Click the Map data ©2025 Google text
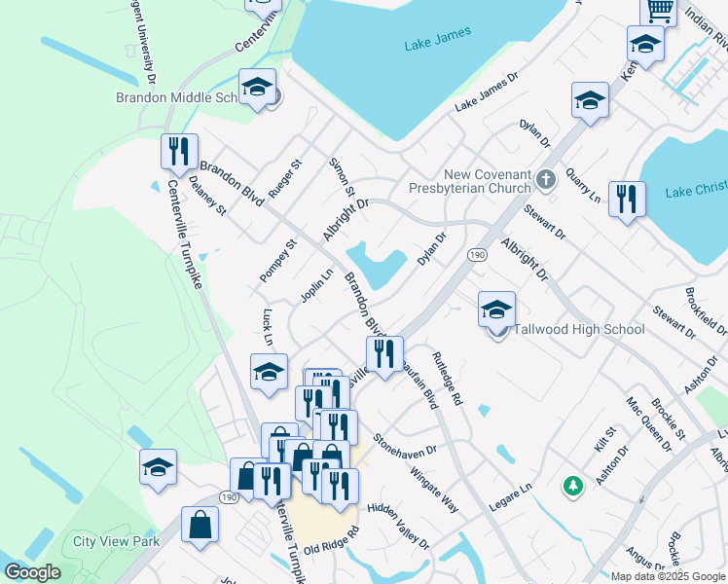The image size is (728, 584). click(668, 577)
